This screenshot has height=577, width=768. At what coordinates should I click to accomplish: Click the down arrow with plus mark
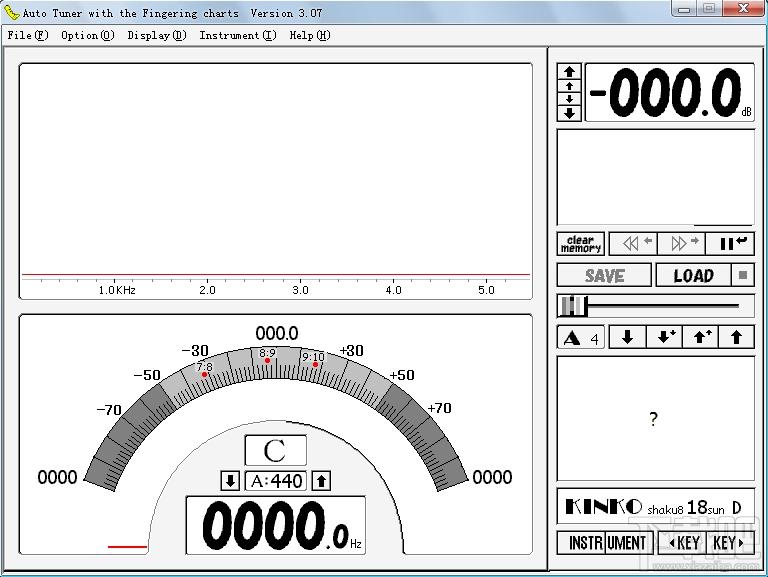(663, 337)
